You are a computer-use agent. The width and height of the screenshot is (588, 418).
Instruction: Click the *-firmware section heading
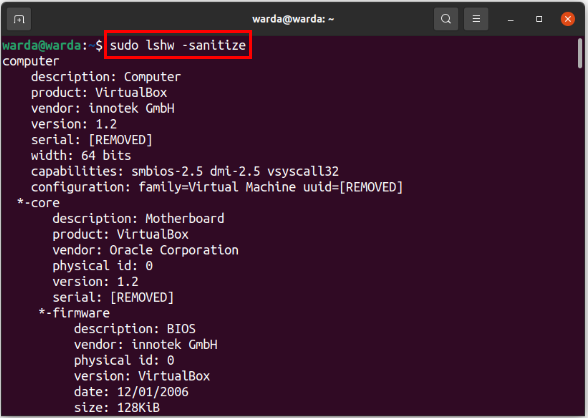click(x=74, y=313)
